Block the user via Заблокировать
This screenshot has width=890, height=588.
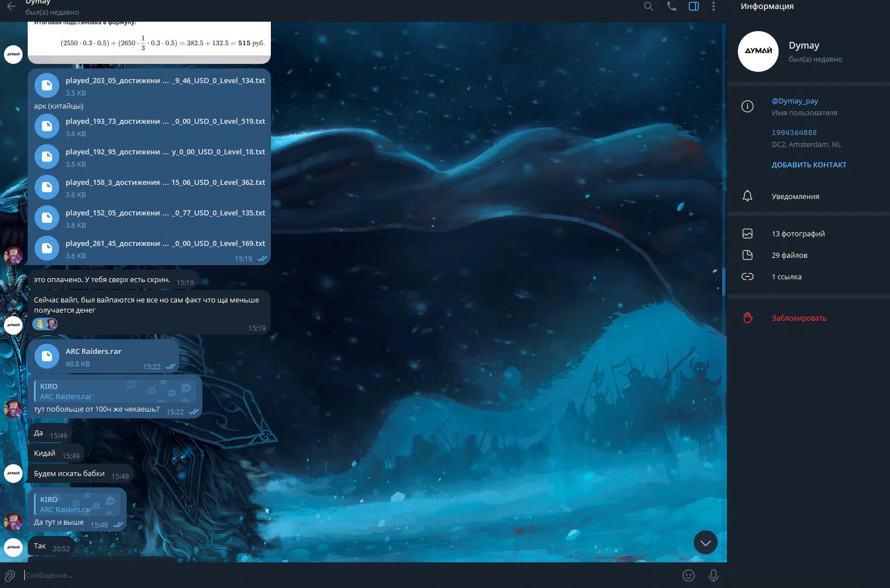[798, 318]
